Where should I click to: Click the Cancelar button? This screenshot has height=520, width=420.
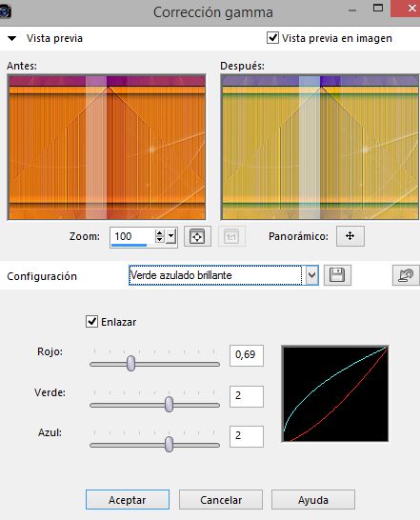pos(221,499)
